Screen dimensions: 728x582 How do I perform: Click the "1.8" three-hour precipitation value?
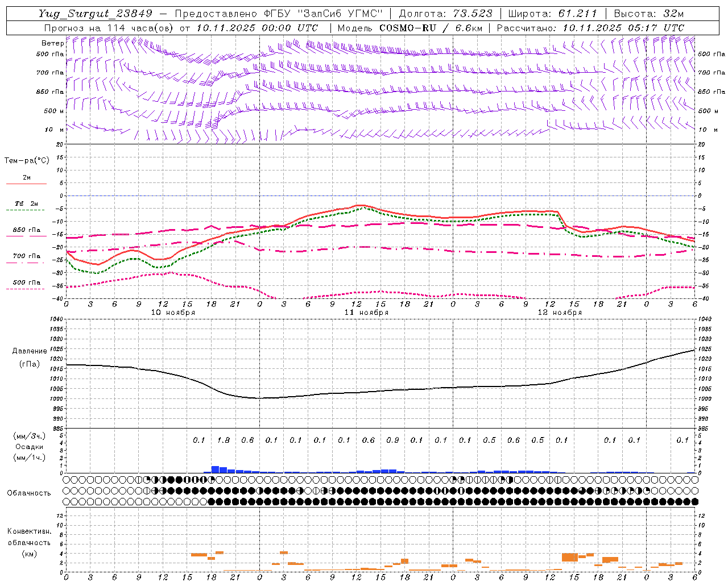tap(224, 440)
